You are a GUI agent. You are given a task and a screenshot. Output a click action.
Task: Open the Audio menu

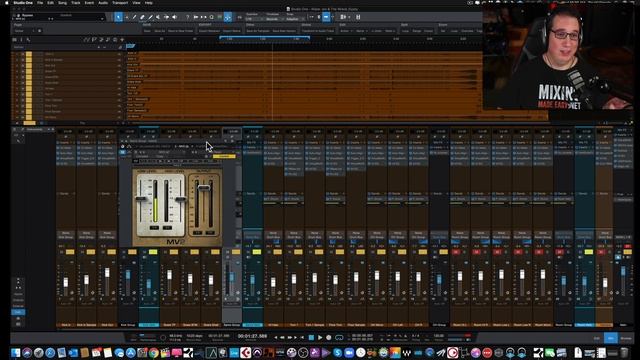tap(103, 2)
